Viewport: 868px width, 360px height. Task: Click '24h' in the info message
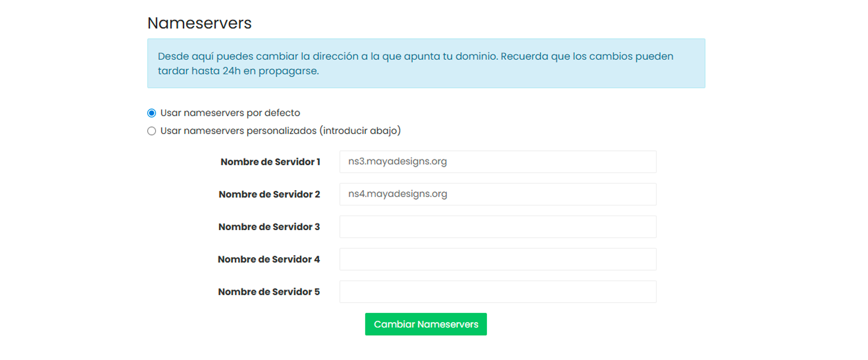pos(231,71)
